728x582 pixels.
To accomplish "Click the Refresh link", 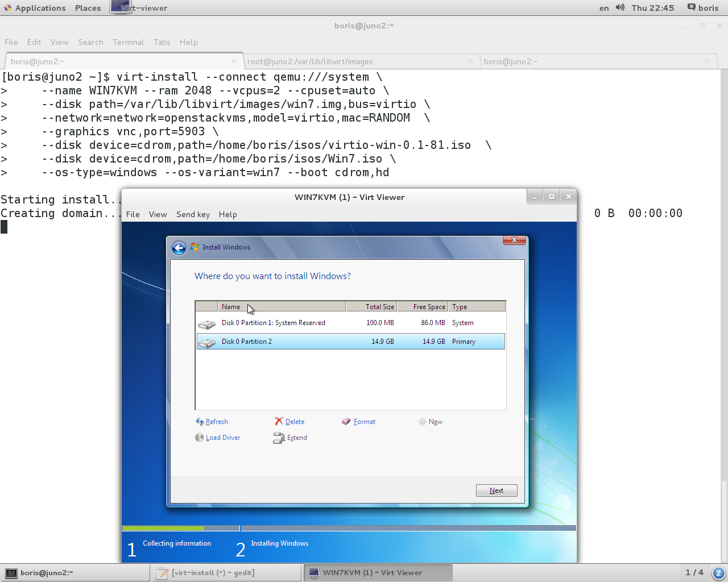I will coord(217,422).
